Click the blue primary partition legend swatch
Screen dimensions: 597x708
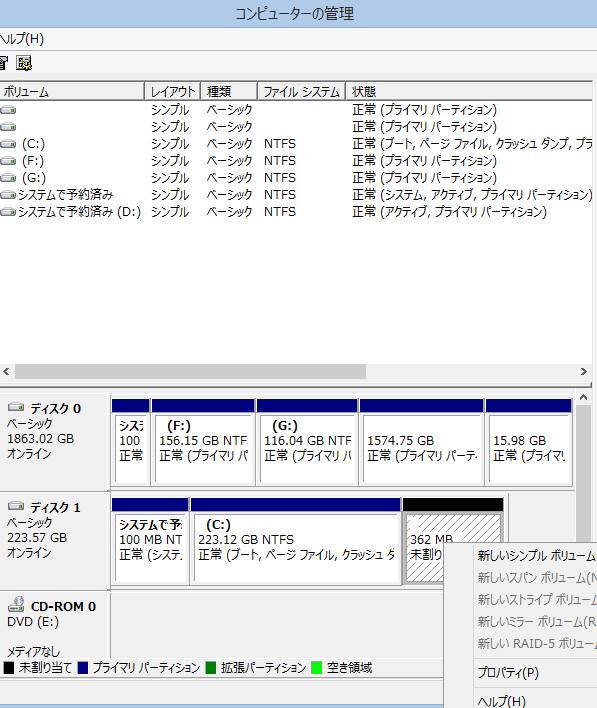coord(83,667)
